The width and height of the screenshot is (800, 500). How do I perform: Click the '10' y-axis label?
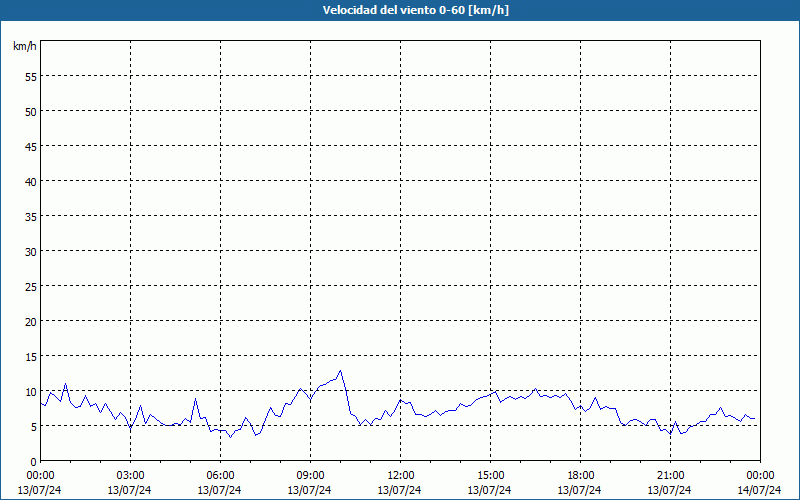(31, 391)
